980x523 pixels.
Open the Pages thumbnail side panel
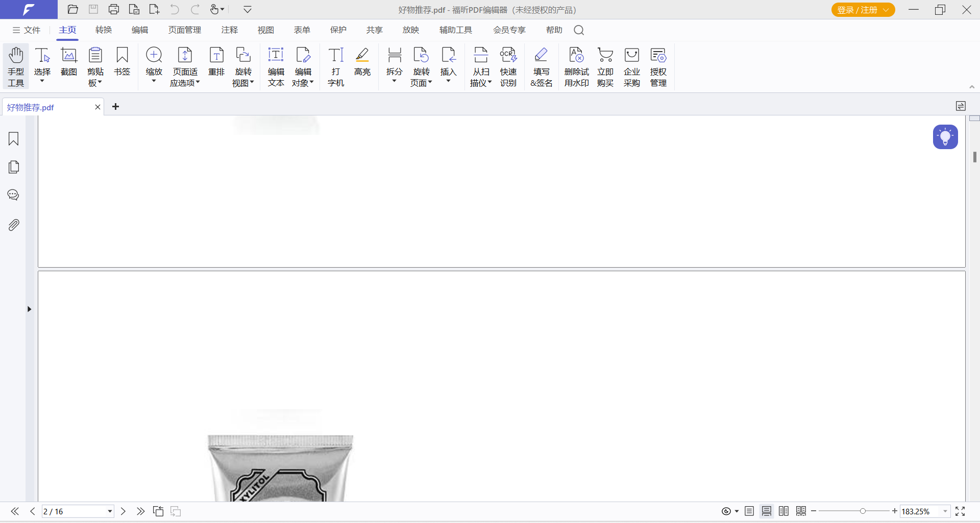(x=14, y=167)
